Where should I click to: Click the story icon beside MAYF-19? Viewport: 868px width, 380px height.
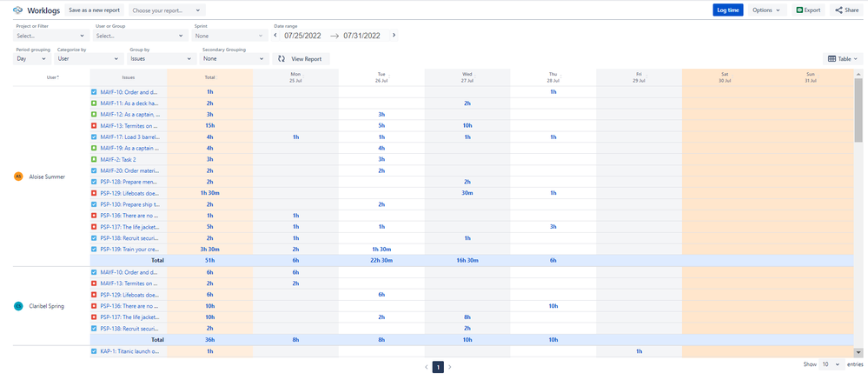(x=94, y=148)
